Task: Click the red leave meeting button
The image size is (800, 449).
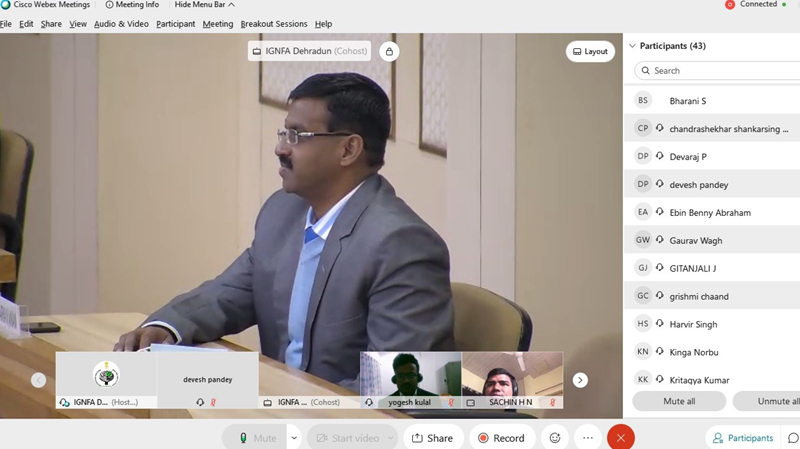Action: (x=621, y=438)
